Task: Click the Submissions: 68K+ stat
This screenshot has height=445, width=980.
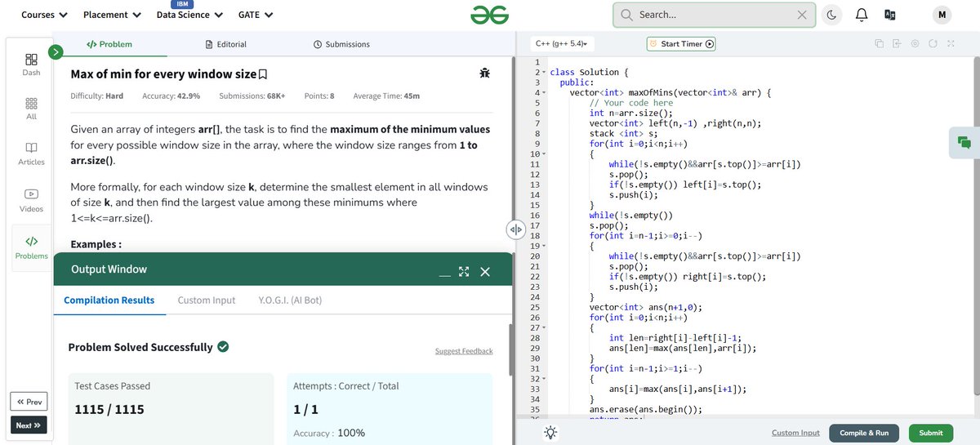Action: pyautogui.click(x=252, y=96)
